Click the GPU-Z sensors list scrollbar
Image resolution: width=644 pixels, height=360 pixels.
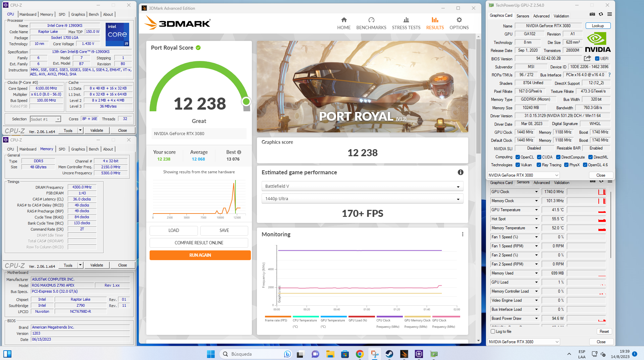point(611,225)
